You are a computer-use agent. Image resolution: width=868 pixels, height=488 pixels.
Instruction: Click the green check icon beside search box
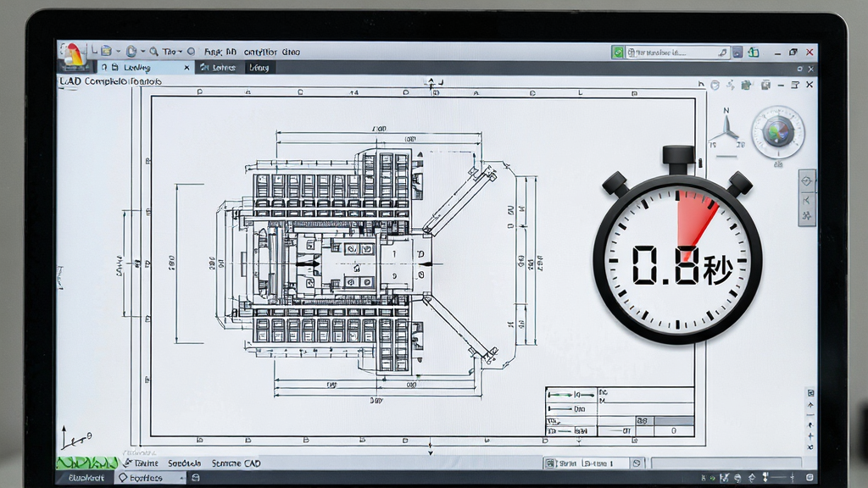click(618, 53)
